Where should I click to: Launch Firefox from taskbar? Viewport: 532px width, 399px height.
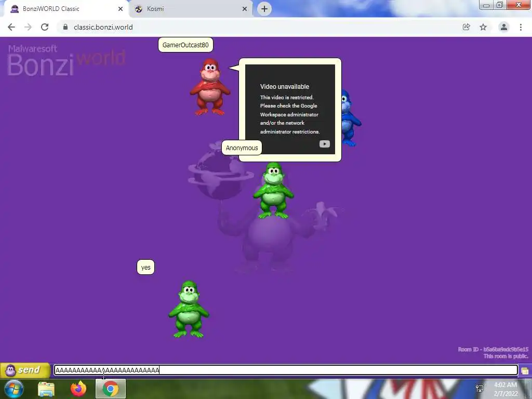point(78,389)
